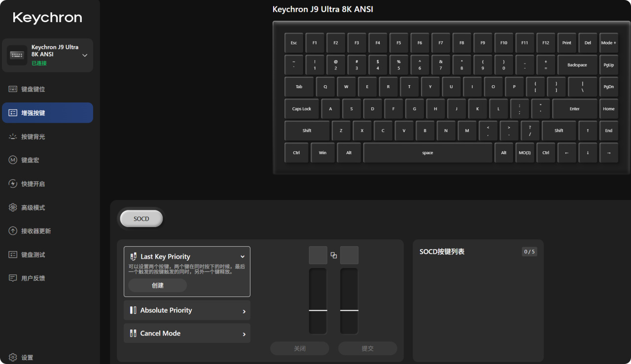The height and width of the screenshot is (364, 631).
Task: Click the right vertical slider handle
Action: coord(349,310)
